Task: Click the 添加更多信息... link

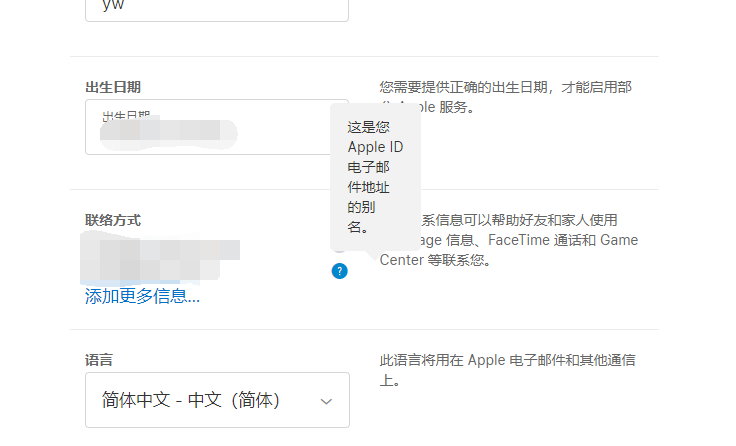Action: 142,296
